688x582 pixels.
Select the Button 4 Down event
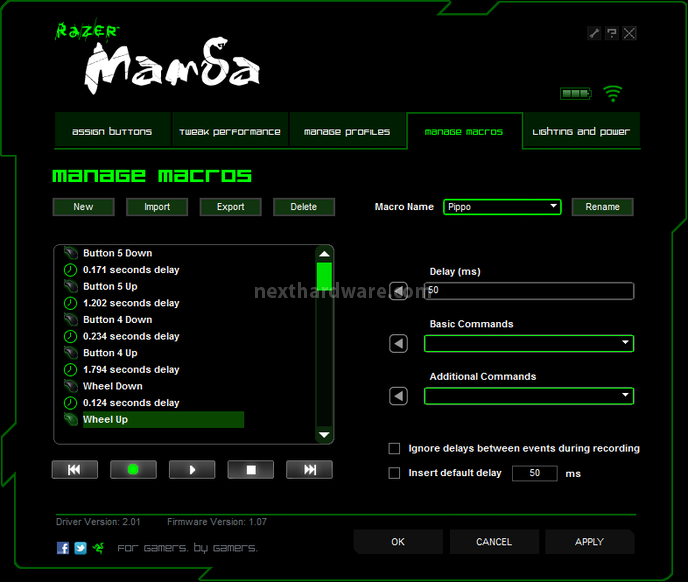click(x=118, y=320)
